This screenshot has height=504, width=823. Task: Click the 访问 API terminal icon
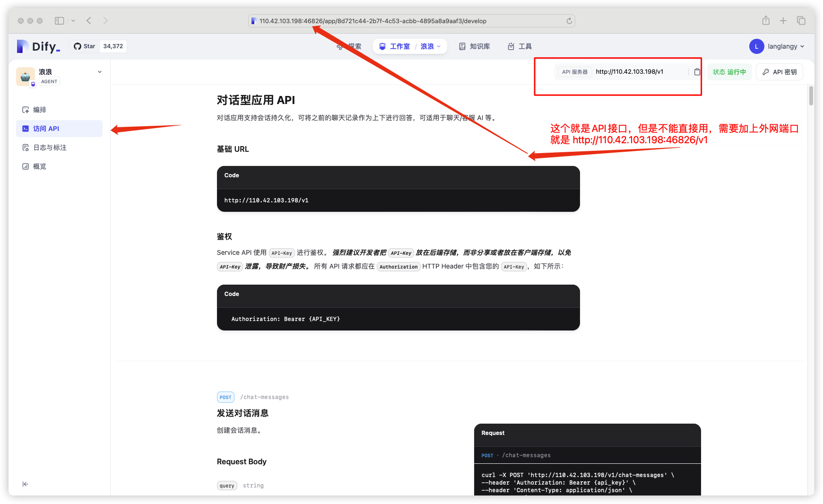coord(26,129)
